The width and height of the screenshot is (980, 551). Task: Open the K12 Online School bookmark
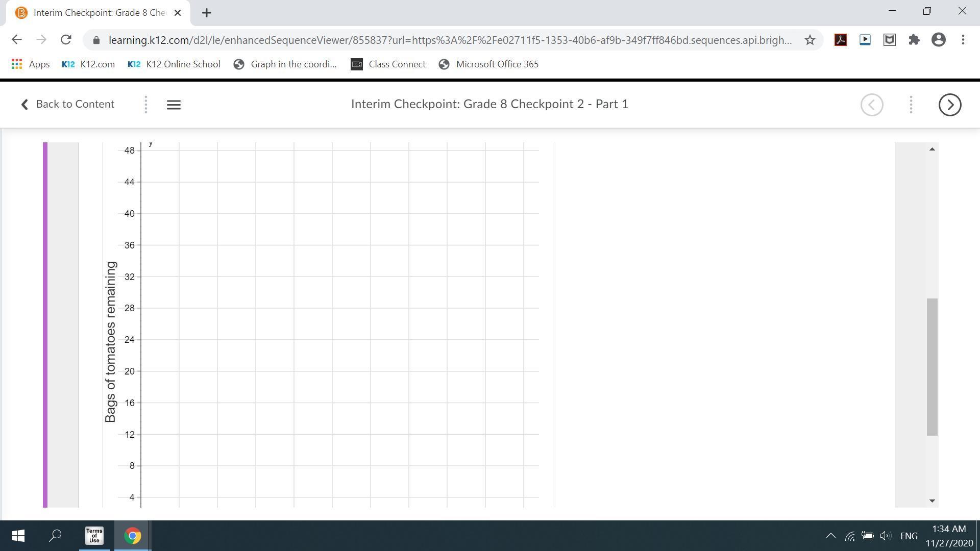pos(174,64)
